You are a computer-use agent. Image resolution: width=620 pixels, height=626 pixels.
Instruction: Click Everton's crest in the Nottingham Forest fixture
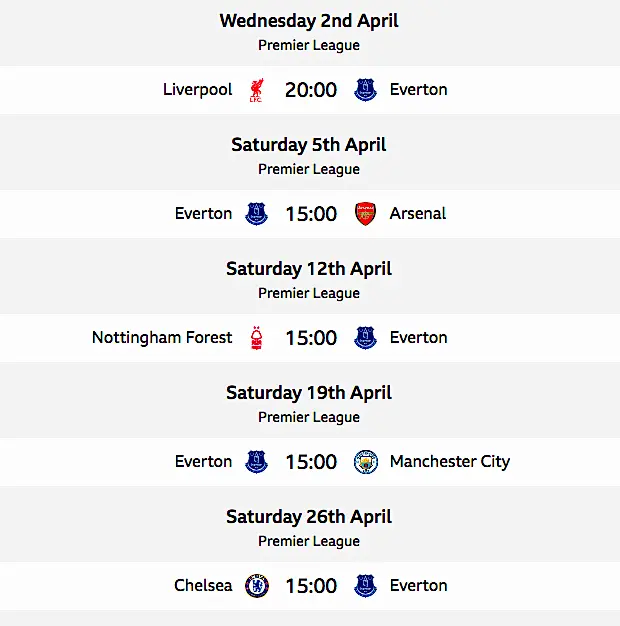(x=365, y=338)
